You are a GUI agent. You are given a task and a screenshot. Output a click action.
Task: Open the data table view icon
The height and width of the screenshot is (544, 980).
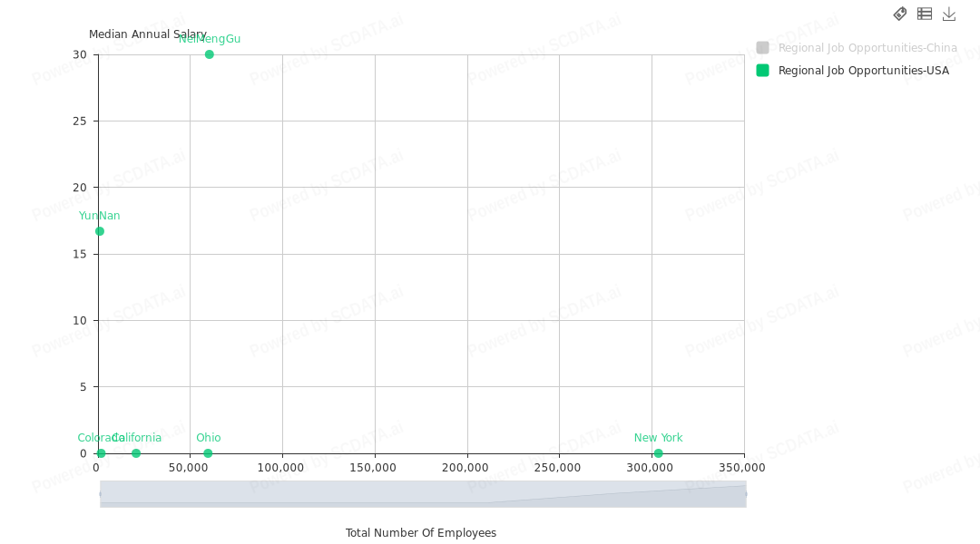925,14
